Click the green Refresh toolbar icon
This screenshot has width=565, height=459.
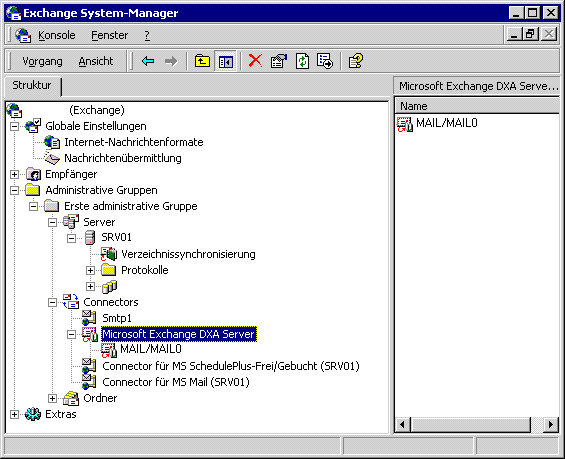click(302, 61)
